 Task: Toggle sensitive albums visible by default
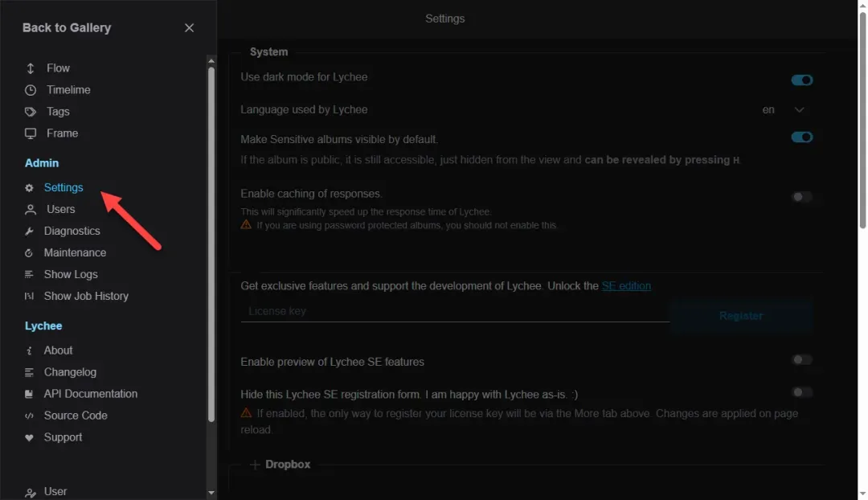pos(801,137)
